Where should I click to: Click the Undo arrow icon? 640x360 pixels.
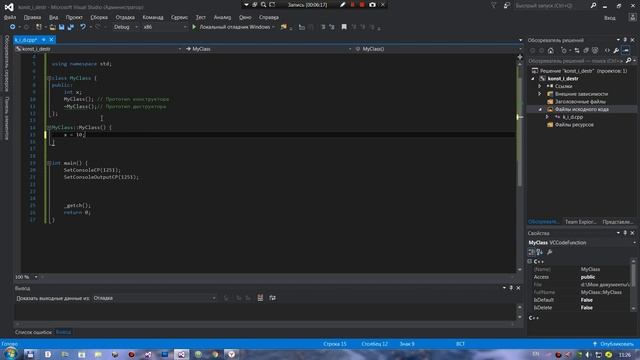tap(83, 27)
